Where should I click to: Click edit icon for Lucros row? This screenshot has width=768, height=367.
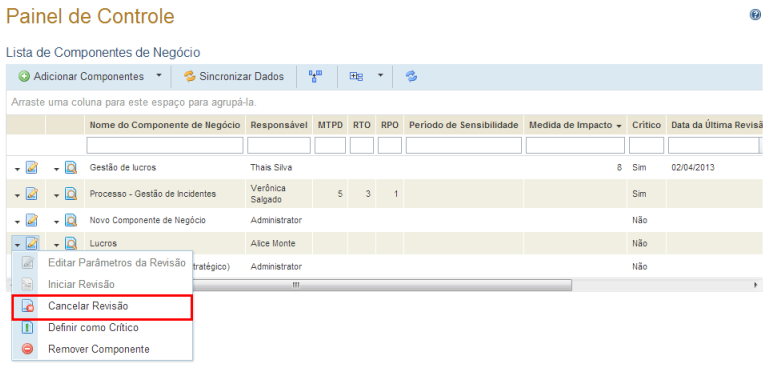coord(32,243)
